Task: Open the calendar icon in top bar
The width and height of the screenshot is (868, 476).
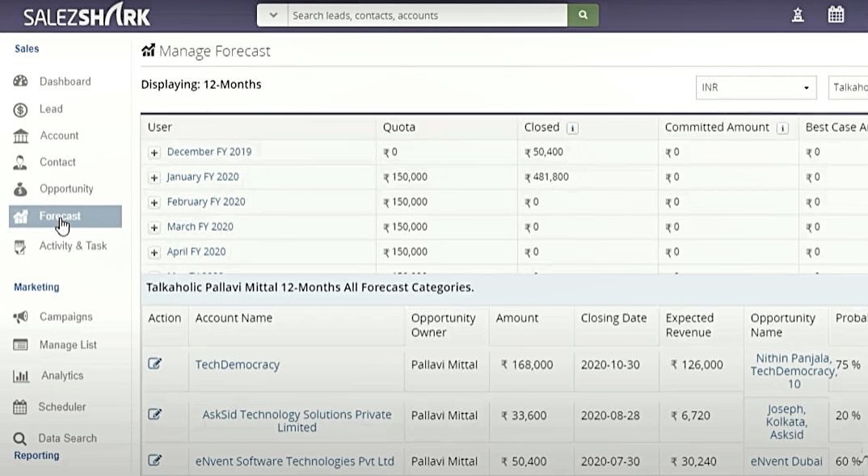Action: point(836,15)
